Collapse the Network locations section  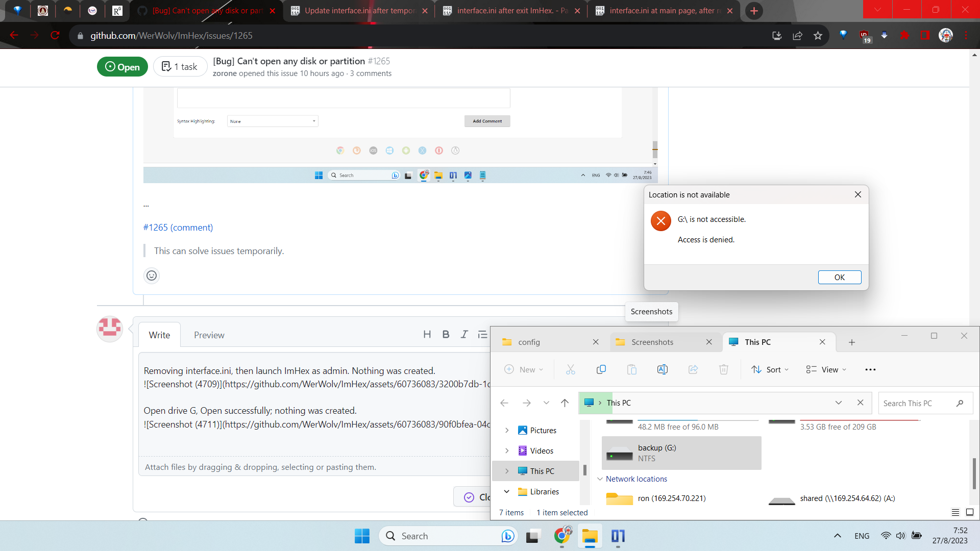[x=600, y=479]
